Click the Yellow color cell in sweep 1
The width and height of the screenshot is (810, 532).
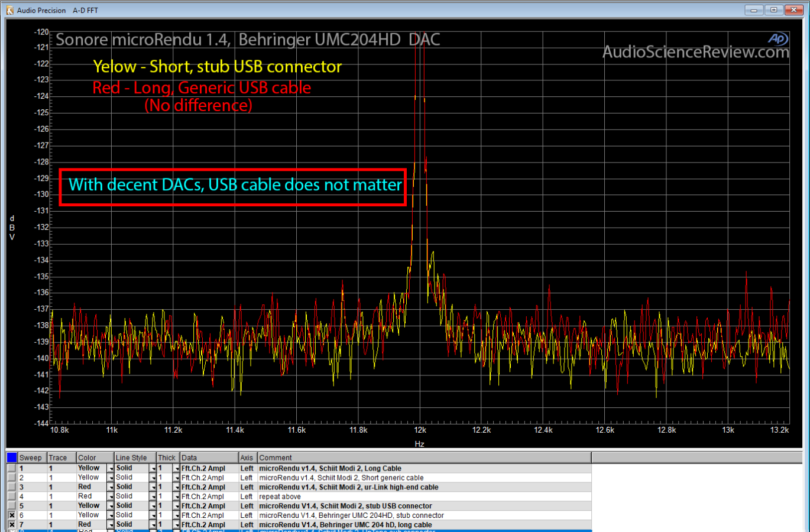click(x=92, y=468)
